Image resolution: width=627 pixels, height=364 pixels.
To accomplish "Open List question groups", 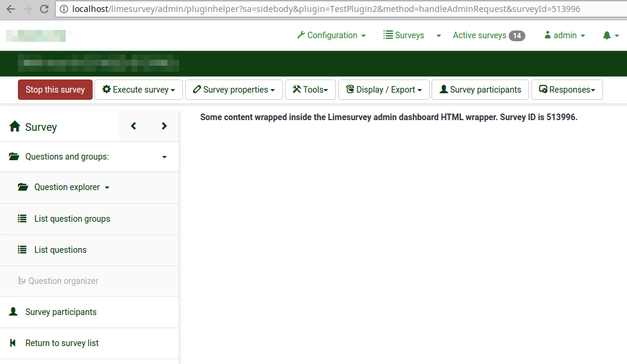I will pyautogui.click(x=89, y=219).
